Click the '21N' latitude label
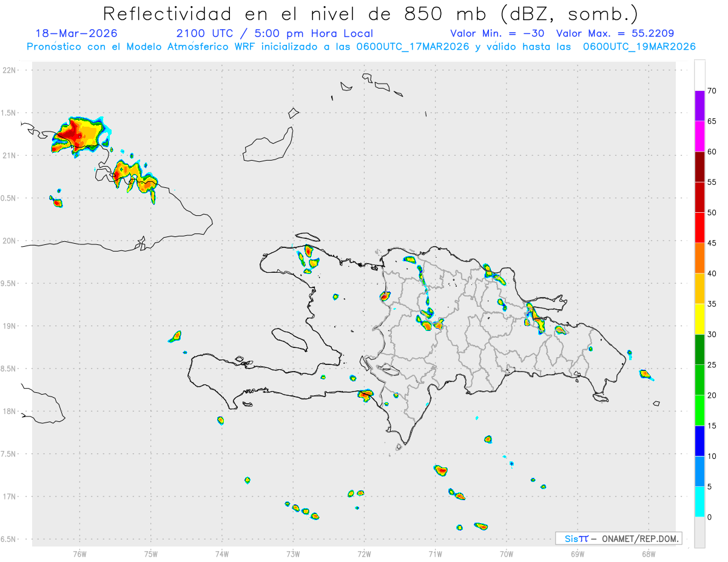728x562 pixels. (x=10, y=156)
